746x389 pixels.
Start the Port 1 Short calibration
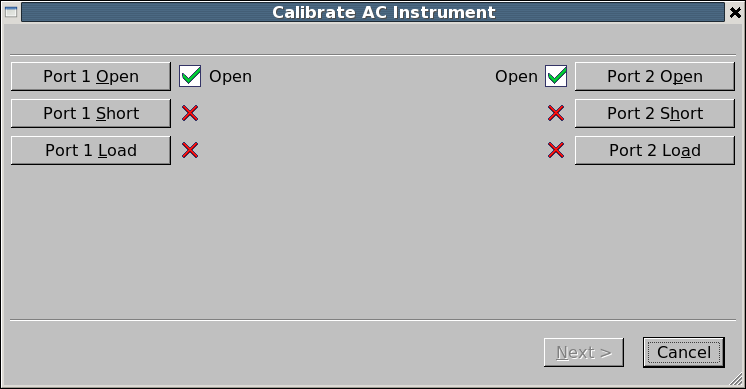click(91, 113)
